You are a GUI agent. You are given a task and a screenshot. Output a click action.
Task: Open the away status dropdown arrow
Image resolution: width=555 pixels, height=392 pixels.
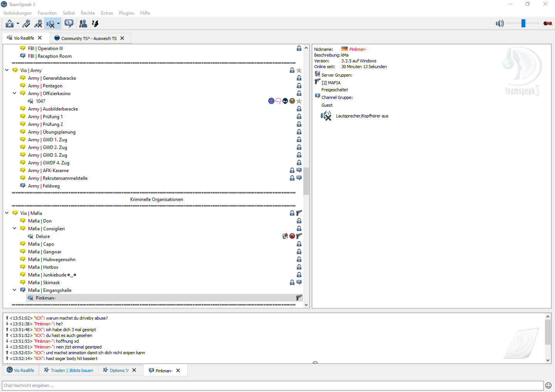(x=18, y=24)
